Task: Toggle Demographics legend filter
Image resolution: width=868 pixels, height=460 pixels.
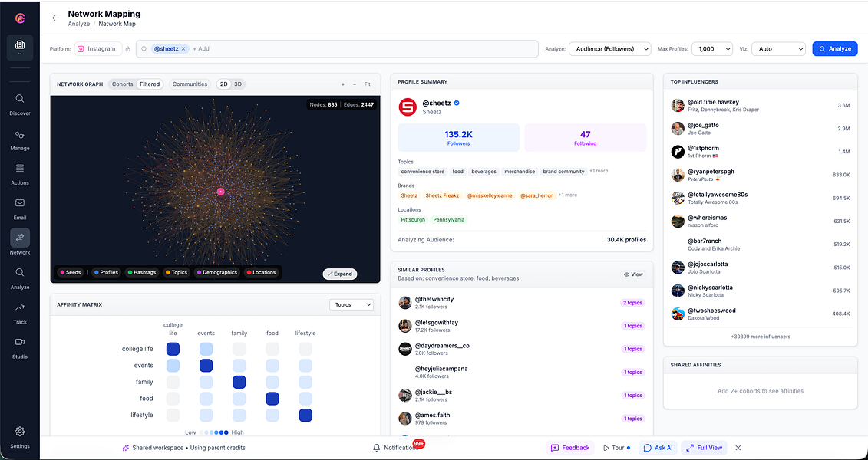Action: click(217, 273)
